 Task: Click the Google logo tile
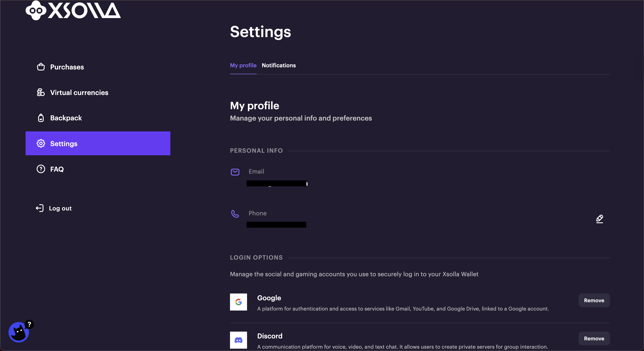tap(238, 302)
